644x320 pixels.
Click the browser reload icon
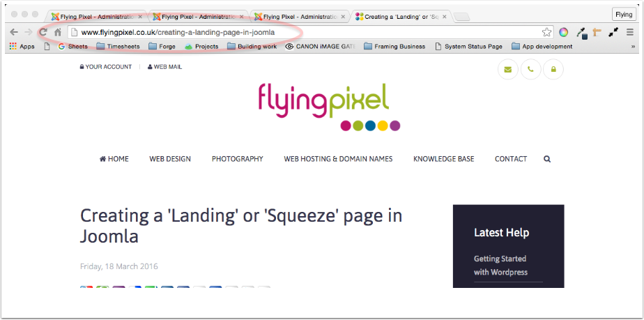(43, 32)
